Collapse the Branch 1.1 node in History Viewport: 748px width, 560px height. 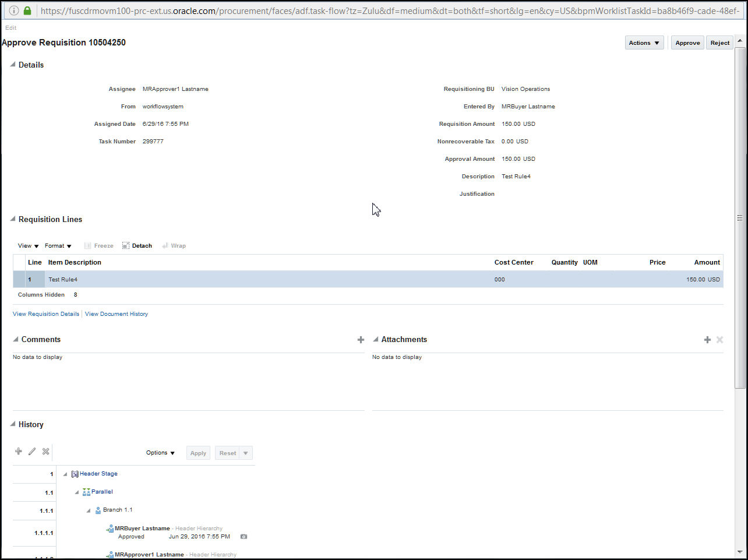87,510
